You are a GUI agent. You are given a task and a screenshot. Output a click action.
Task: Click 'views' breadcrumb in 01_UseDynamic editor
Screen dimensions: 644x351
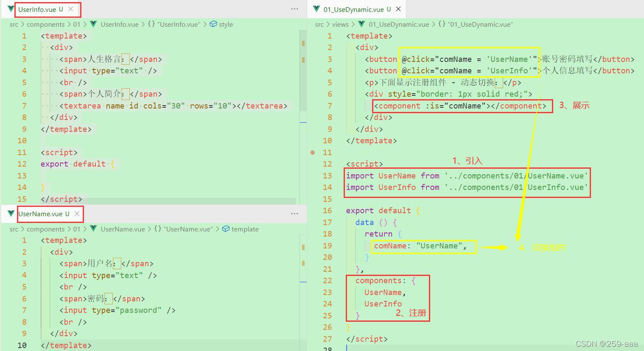340,24
